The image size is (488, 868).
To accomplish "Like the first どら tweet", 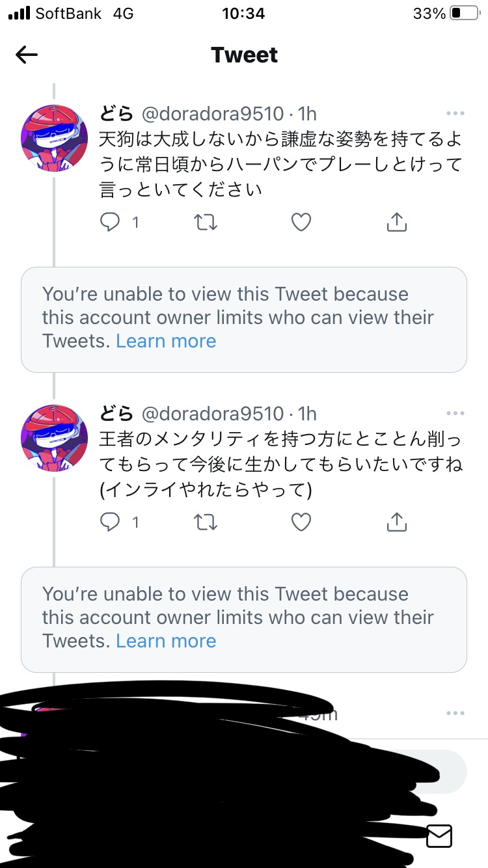I will tap(301, 223).
